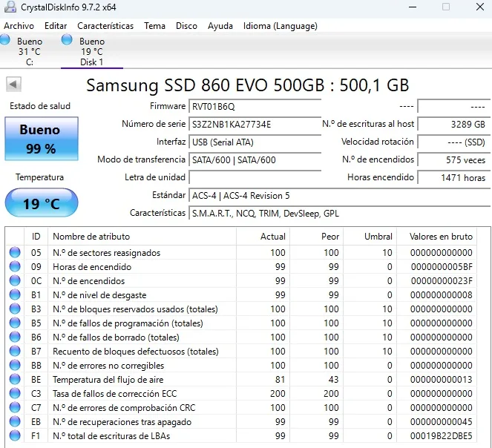The width and height of the screenshot is (492, 448).
Task: Click status orb of attribute 09 row
Action: [x=15, y=266]
